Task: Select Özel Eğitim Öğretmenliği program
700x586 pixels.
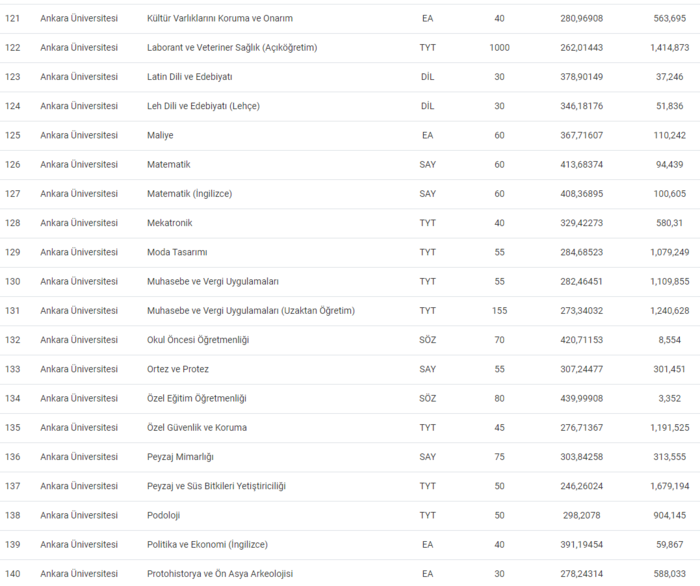Action: click(196, 398)
